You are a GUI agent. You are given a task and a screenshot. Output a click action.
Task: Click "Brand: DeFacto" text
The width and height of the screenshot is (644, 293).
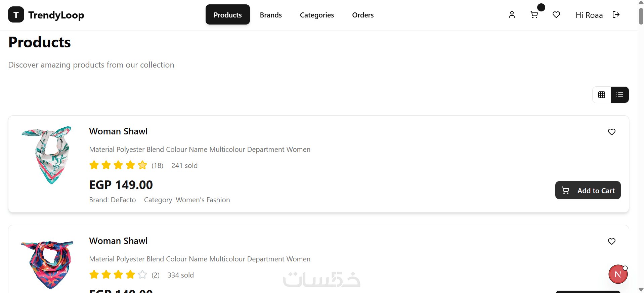click(113, 200)
